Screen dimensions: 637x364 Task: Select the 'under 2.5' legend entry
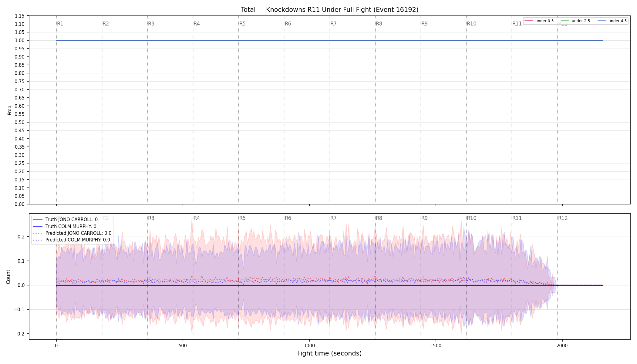[575, 21]
